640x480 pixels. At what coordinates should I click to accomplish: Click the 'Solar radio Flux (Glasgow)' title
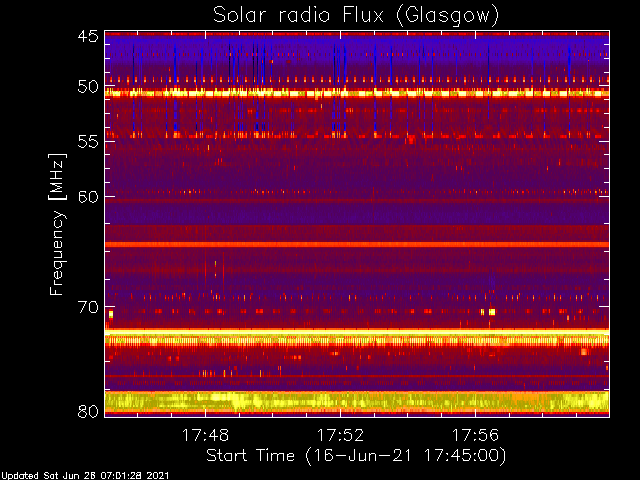coord(356,16)
